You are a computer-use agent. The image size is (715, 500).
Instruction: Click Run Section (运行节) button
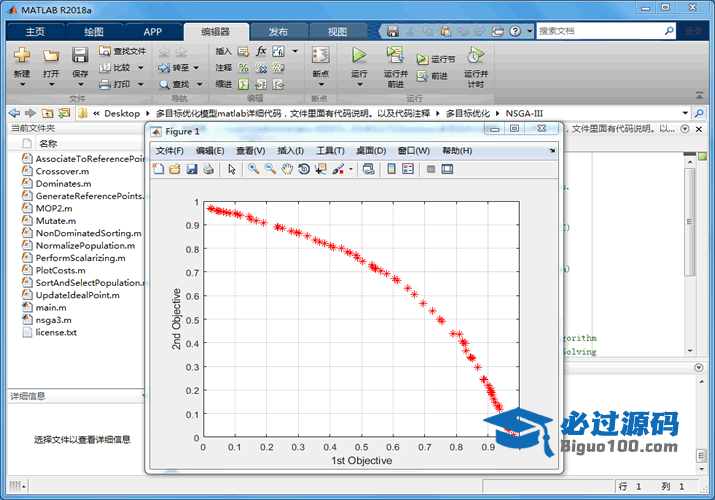tap(435, 59)
